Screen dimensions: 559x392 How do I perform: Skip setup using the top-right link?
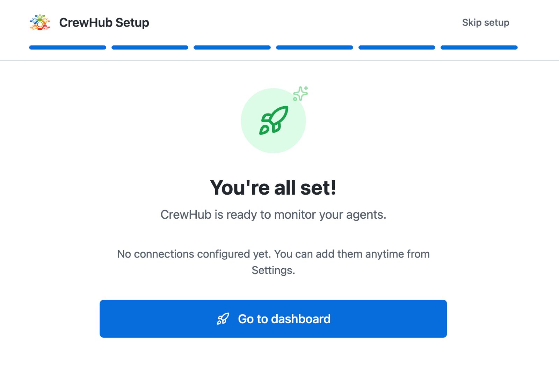coord(486,22)
